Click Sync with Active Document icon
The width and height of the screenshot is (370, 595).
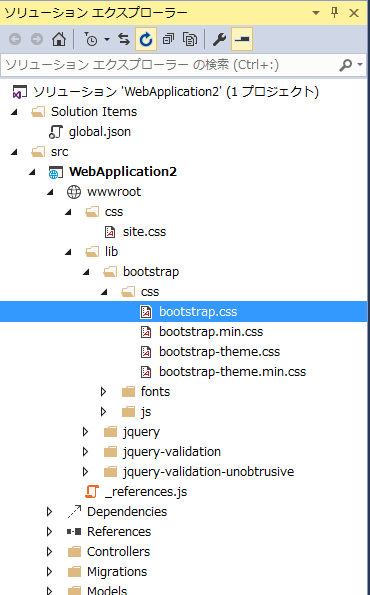click(x=124, y=39)
